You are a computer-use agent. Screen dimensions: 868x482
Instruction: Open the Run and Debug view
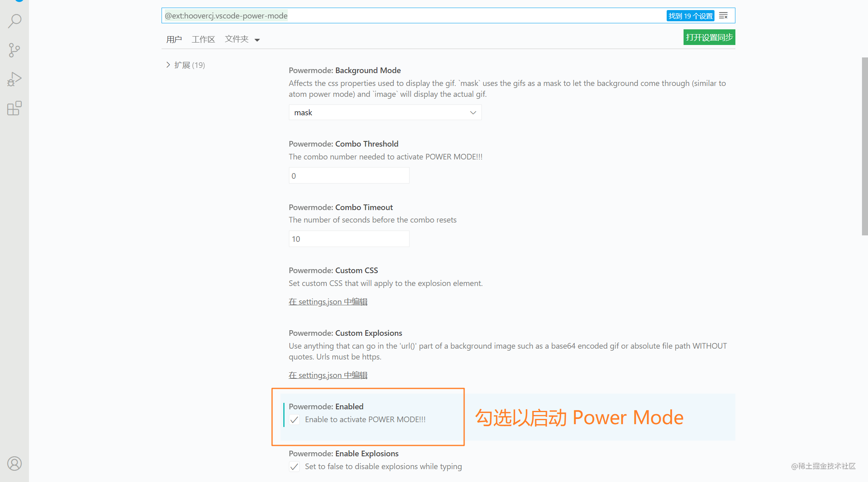(x=14, y=79)
